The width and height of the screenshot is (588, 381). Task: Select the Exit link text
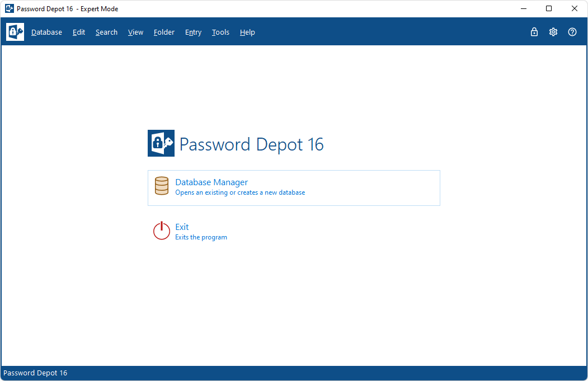pyautogui.click(x=182, y=227)
